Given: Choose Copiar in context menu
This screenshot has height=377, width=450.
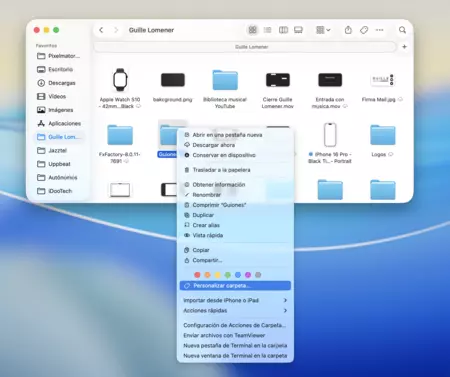Looking at the screenshot, I should [235, 250].
